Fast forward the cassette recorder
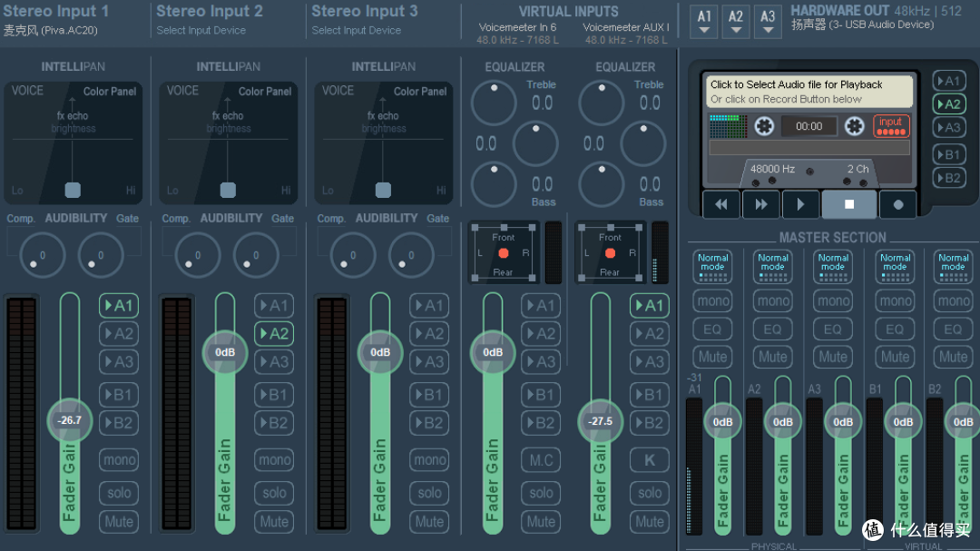The image size is (980, 551). pyautogui.click(x=760, y=204)
